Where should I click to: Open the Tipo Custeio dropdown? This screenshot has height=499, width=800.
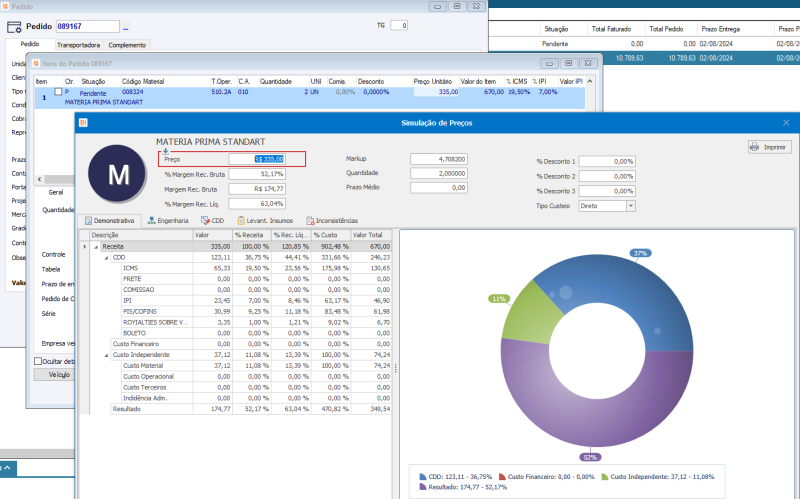(x=631, y=205)
